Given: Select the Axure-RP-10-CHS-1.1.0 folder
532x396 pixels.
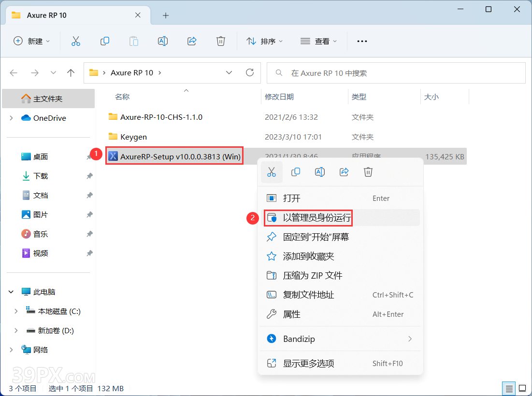Looking at the screenshot, I should click(156, 117).
